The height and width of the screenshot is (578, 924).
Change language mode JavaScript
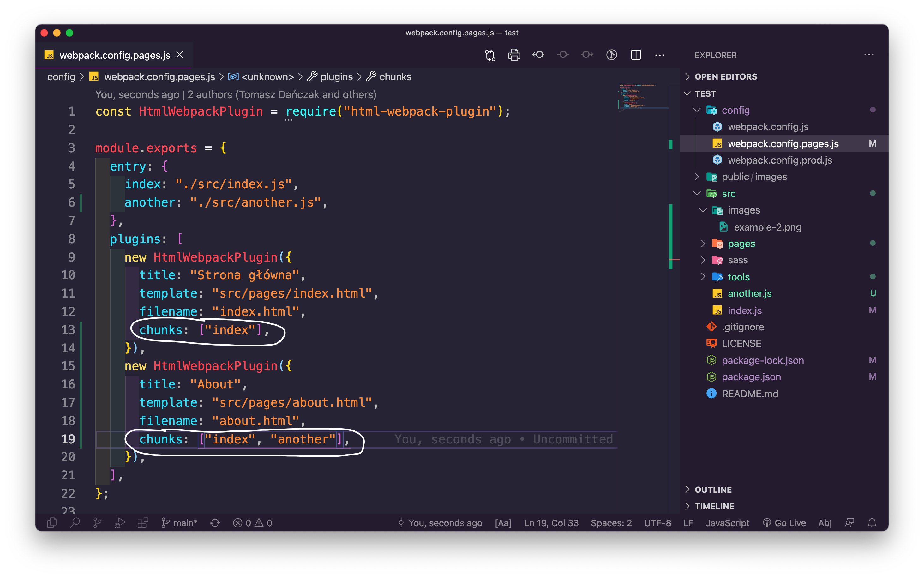[x=727, y=523]
